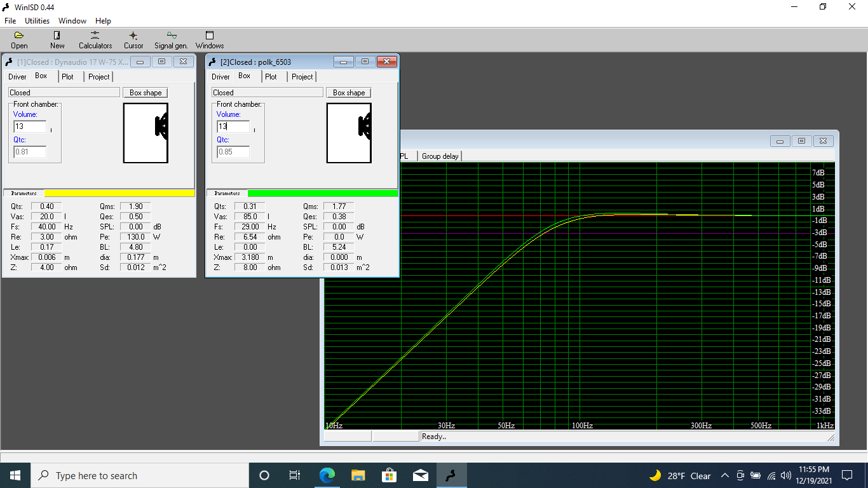
Task: Open the Windows toolbar item
Action: tap(210, 40)
